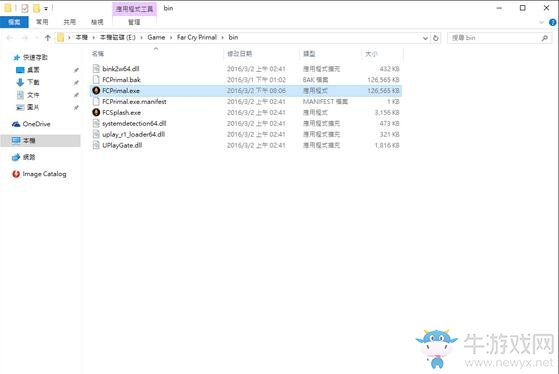The image size is (559, 374).
Task: Open the address bar history dropdown
Action: (425, 38)
